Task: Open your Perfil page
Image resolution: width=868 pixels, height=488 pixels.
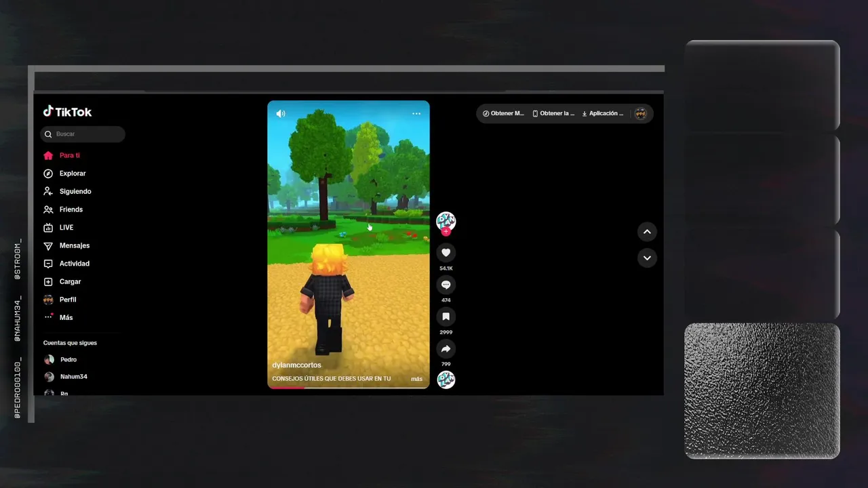Action: coord(68,300)
